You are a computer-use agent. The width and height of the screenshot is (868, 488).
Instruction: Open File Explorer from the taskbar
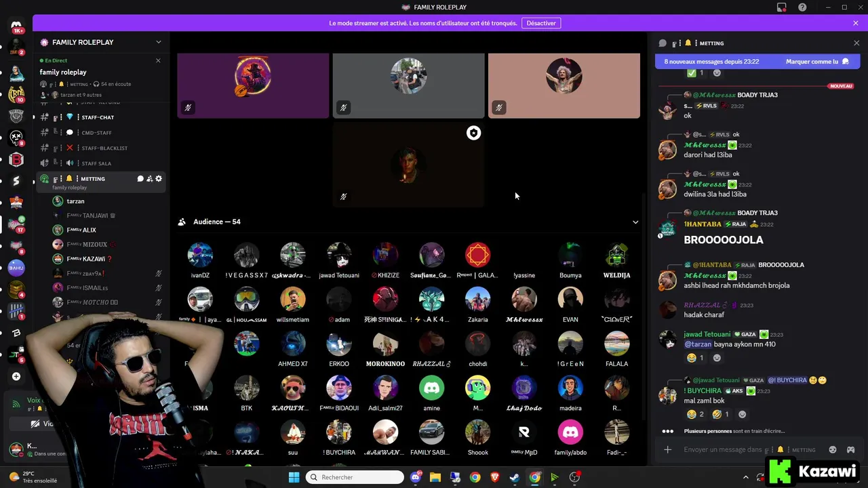(x=435, y=477)
